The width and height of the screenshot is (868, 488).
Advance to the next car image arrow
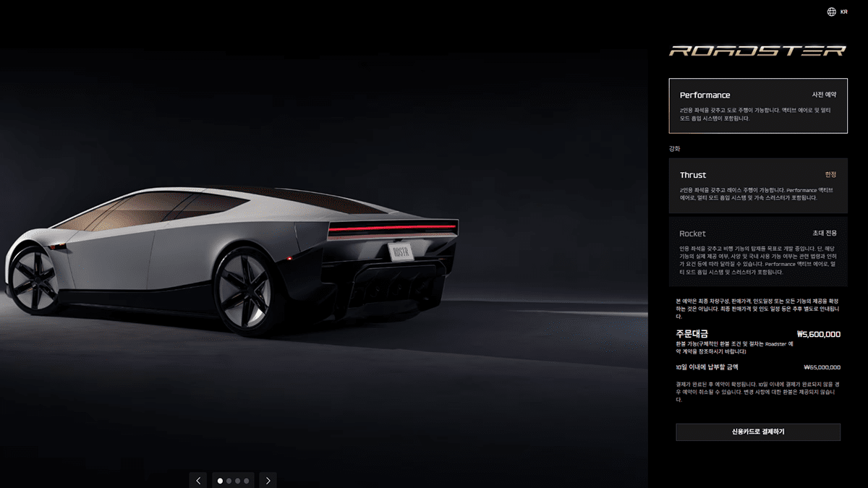[x=268, y=480]
